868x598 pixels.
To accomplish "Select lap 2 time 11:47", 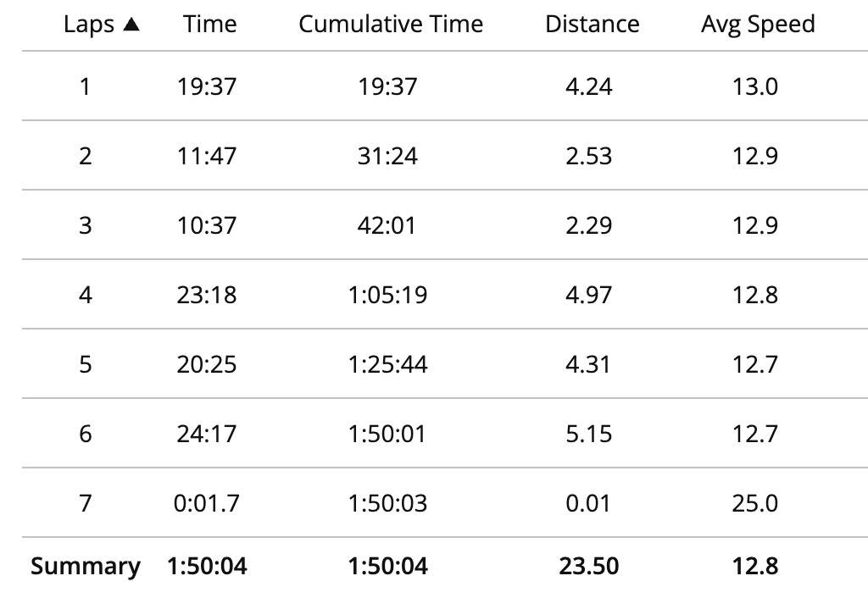I will pos(207,156).
